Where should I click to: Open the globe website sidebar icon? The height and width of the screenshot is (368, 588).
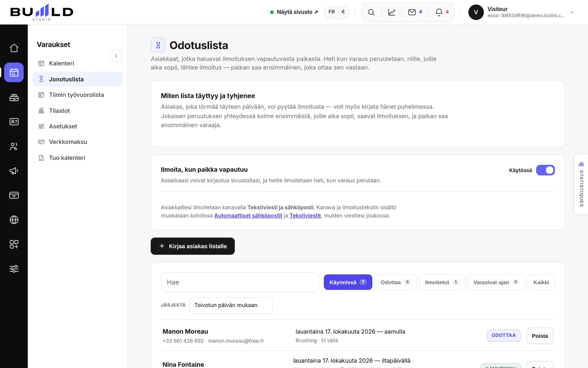point(14,220)
